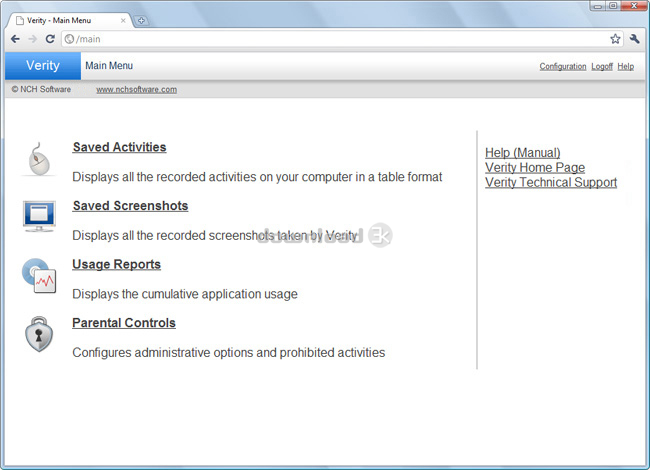
Task: Click the /main address bar
Action: (342, 39)
